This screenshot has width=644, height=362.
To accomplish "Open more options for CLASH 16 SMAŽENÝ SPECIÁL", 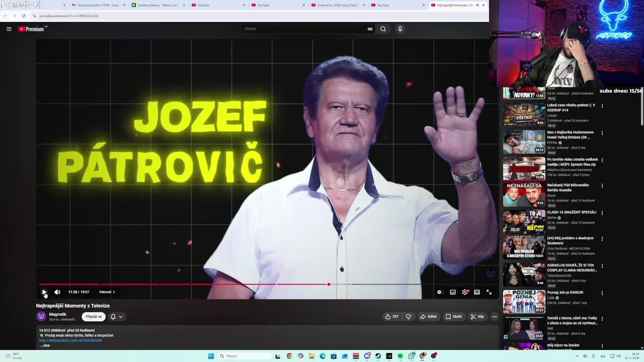I will (x=602, y=213).
